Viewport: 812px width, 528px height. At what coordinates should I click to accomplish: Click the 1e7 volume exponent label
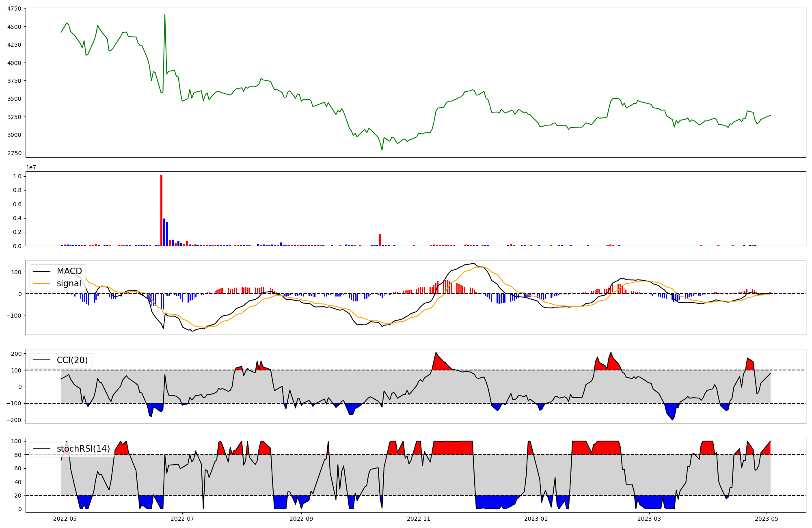(x=31, y=167)
